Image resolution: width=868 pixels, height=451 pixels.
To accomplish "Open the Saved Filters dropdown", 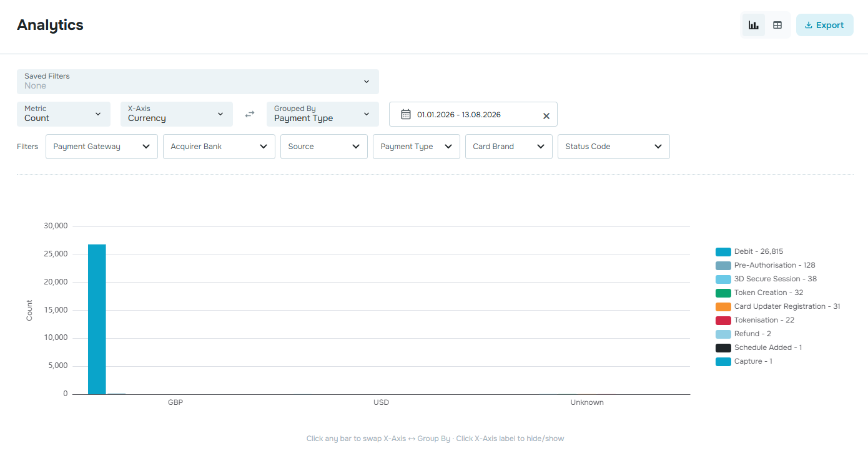I will pos(197,82).
